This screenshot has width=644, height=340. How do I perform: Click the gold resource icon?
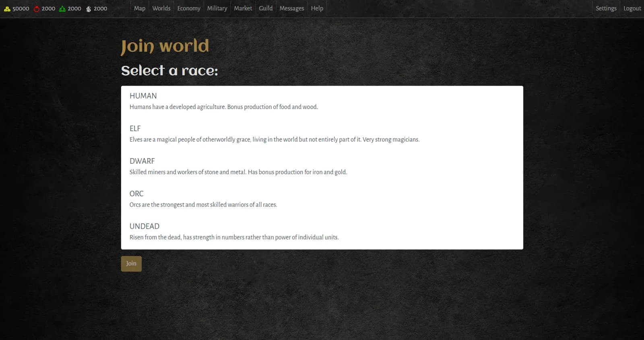coord(7,8)
